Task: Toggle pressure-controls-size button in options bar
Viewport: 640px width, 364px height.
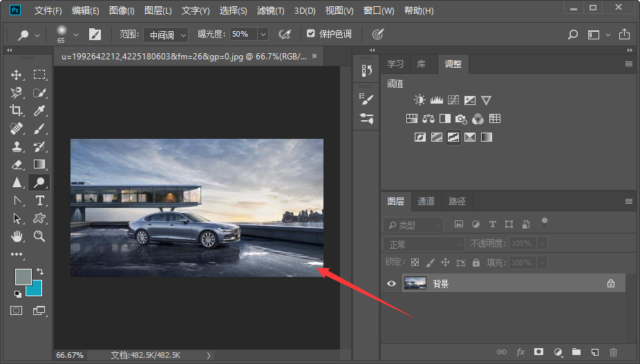Action: pyautogui.click(x=378, y=35)
